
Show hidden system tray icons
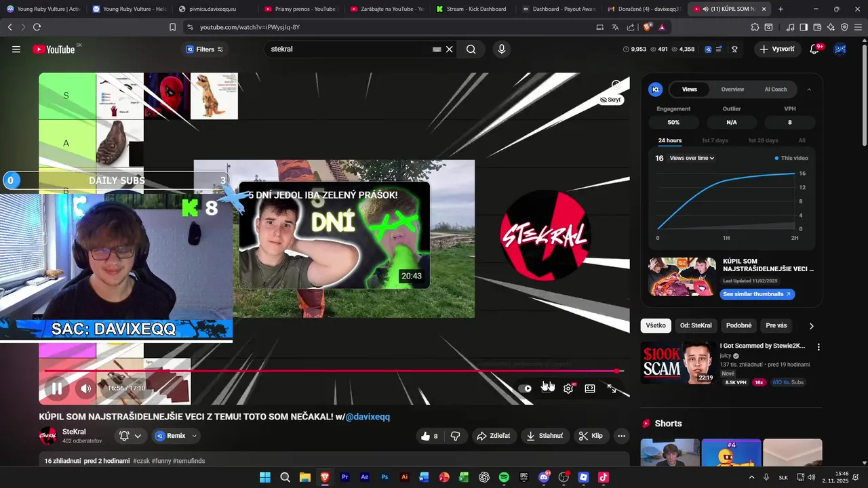751,477
